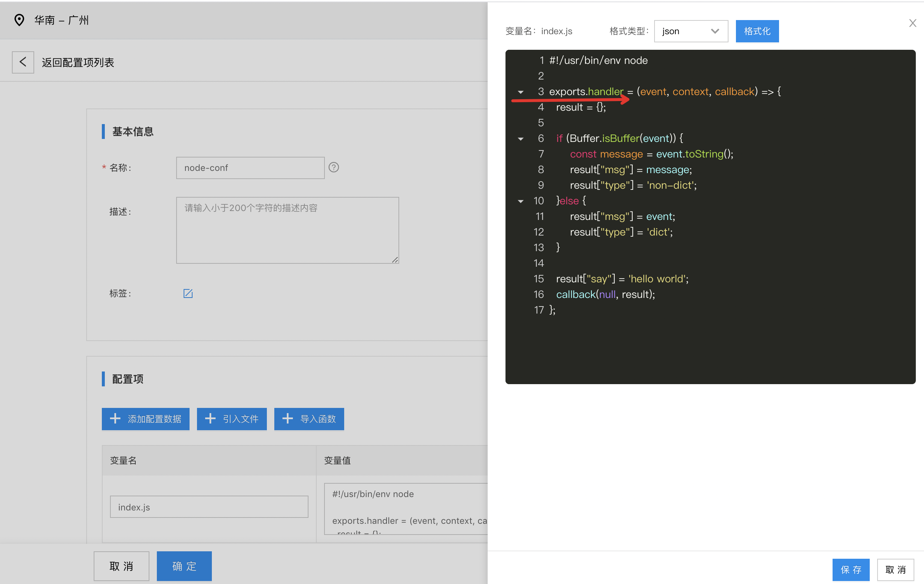Click the 保存 save button
This screenshot has width=924, height=584.
click(851, 570)
